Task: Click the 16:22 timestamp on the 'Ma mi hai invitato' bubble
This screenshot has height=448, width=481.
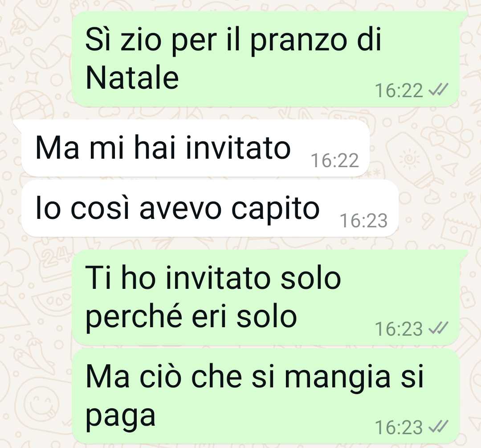Action: click(x=335, y=160)
